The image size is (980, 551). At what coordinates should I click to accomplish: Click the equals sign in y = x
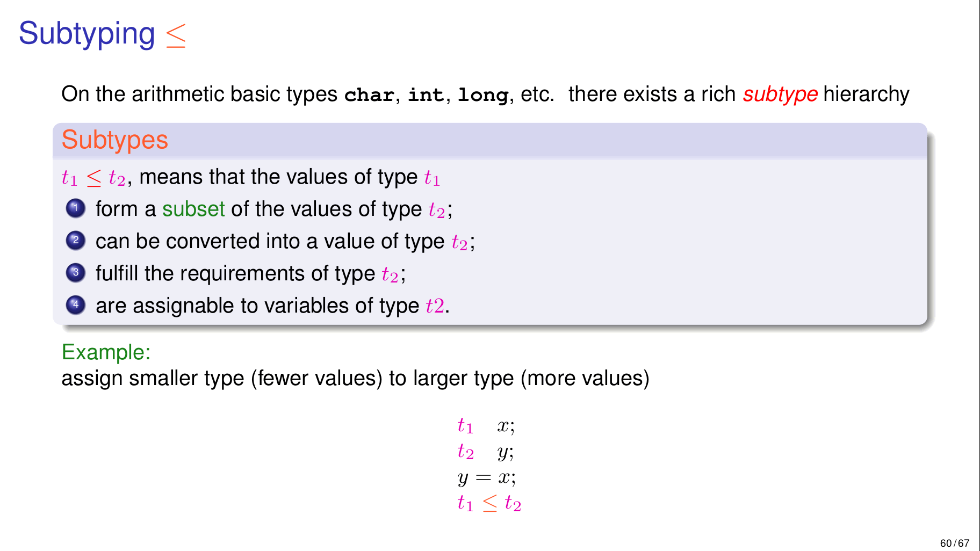(483, 477)
